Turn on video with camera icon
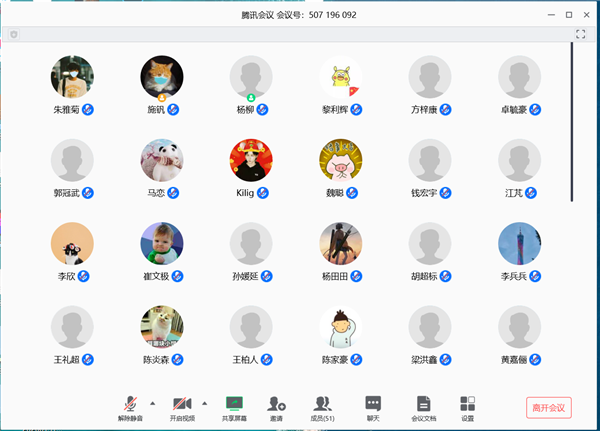 click(182, 403)
